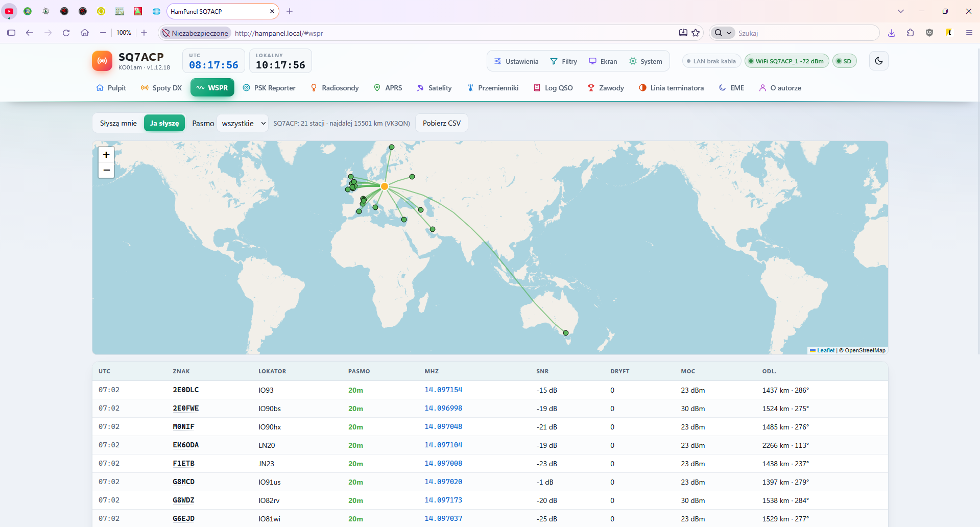The height and width of the screenshot is (527, 980).
Task: Open the O autorze tab
Action: (780, 88)
